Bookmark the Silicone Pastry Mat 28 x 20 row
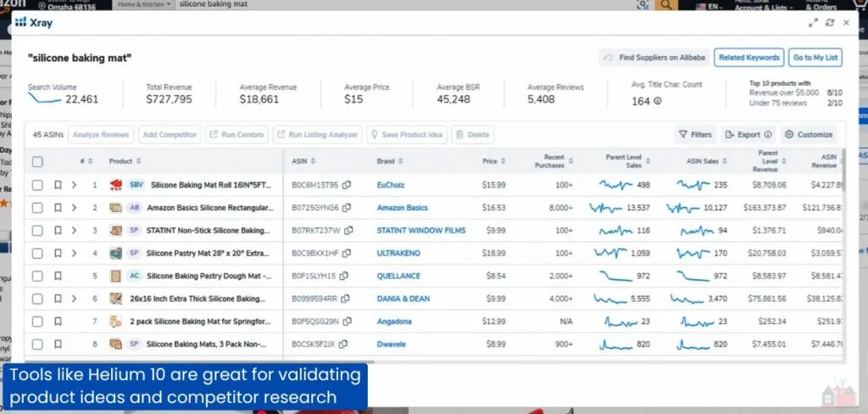This screenshot has height=414, width=868. [x=58, y=254]
